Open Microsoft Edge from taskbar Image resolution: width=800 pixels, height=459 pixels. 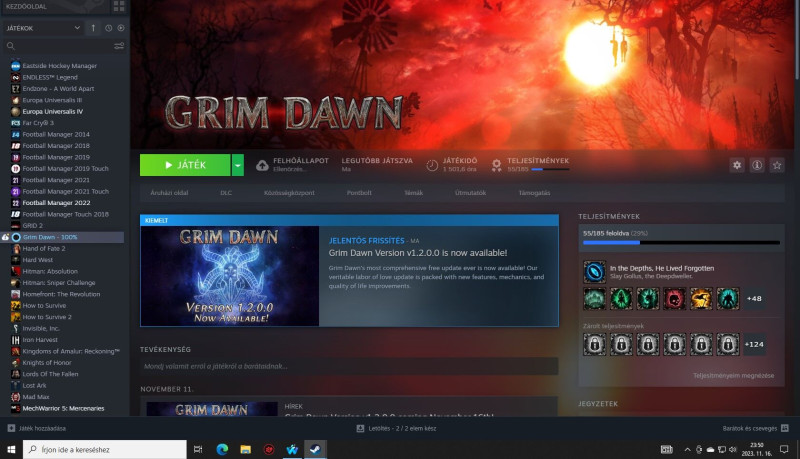coord(222,449)
